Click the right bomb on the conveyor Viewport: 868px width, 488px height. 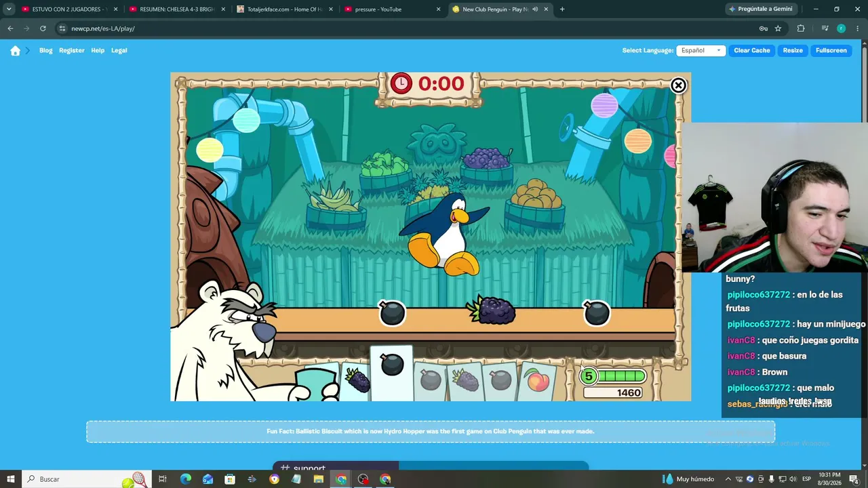click(597, 313)
